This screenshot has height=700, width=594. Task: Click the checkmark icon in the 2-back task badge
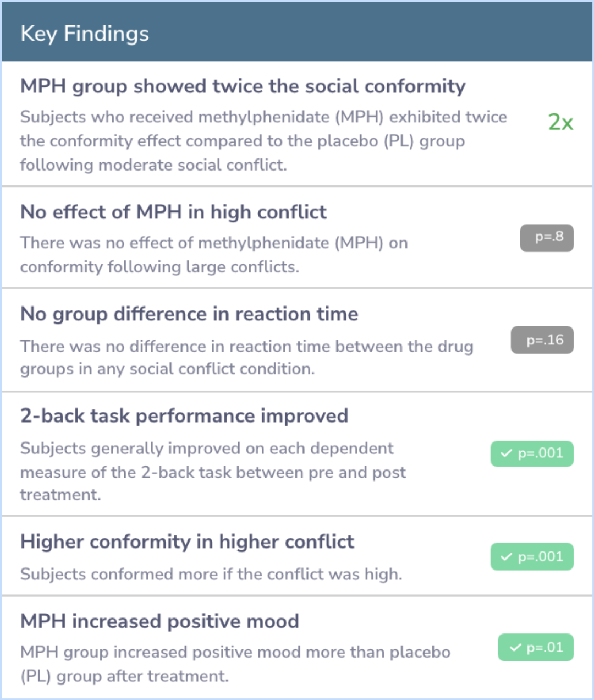[x=506, y=453]
